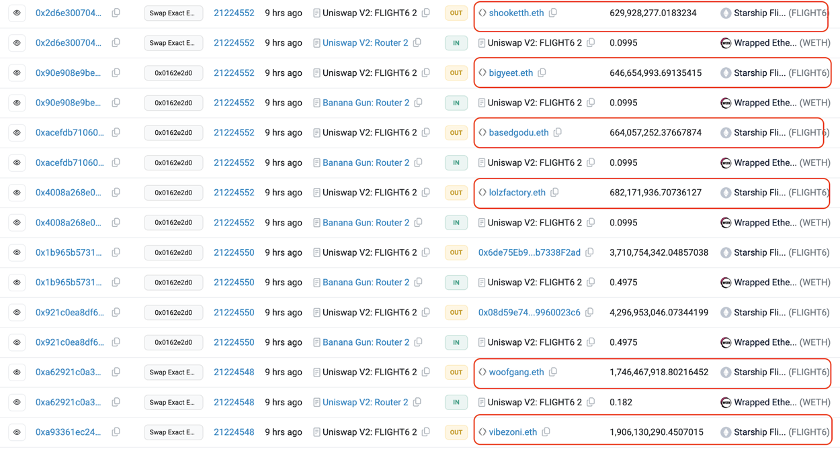
Task: Open bigyeet.eth address link
Action: (511, 73)
